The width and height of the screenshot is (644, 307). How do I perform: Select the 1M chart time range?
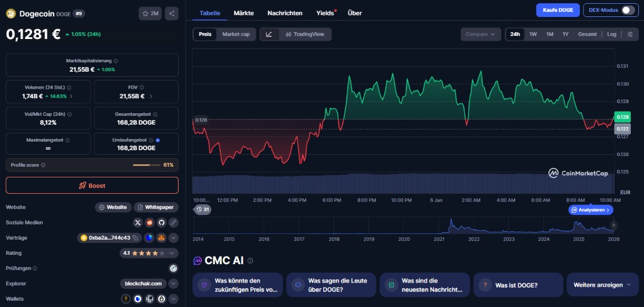pyautogui.click(x=550, y=35)
